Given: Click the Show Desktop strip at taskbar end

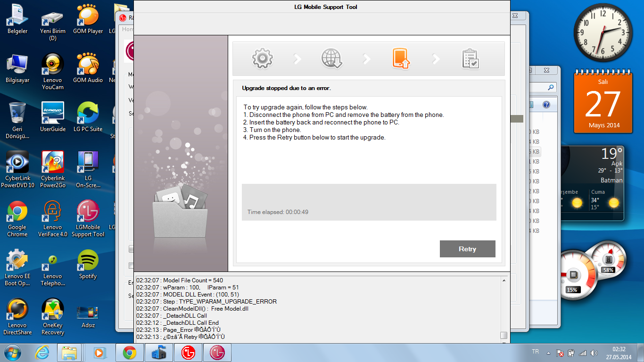Looking at the screenshot, I should pyautogui.click(x=641, y=353).
